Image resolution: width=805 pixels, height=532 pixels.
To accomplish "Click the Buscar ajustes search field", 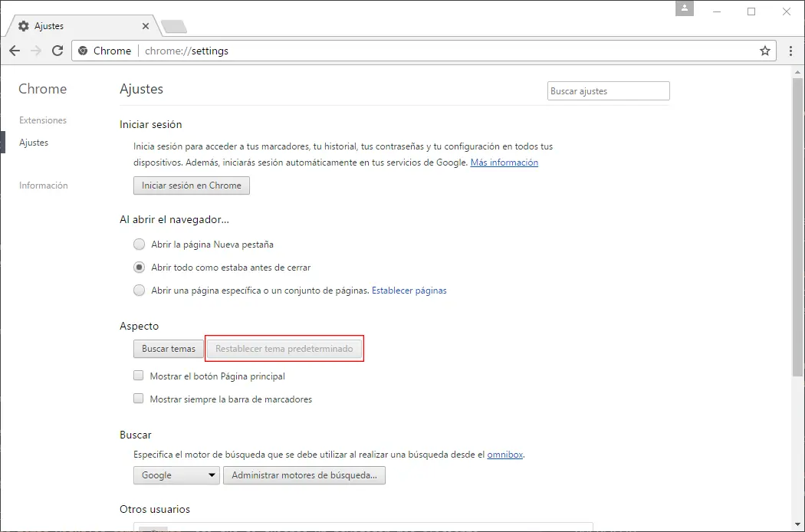I will pyautogui.click(x=609, y=91).
